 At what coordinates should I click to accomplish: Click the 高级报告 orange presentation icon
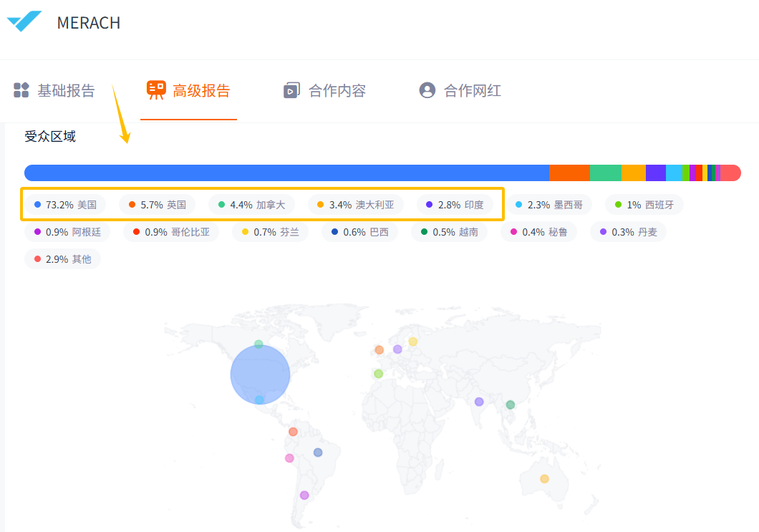155,90
